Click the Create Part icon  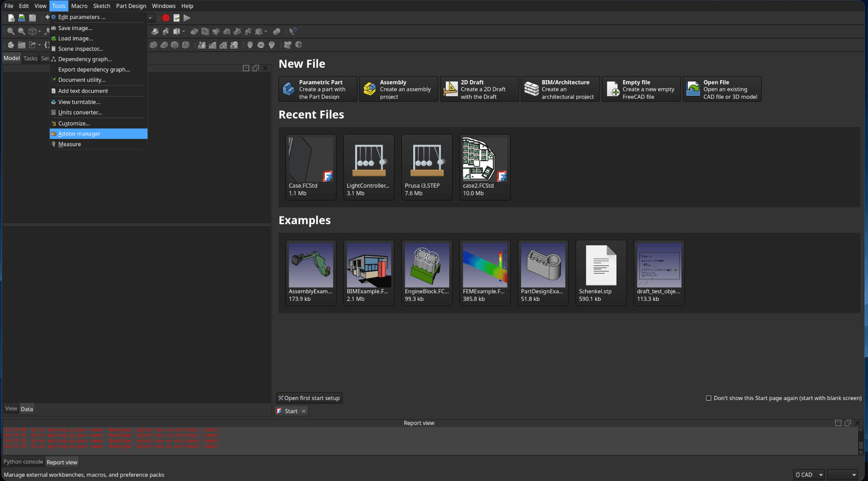pyautogui.click(x=11, y=45)
